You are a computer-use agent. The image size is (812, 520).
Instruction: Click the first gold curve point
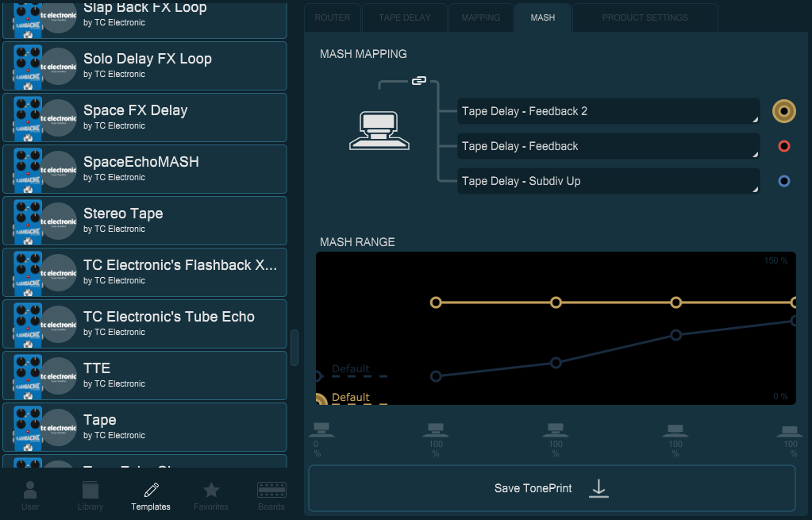pos(436,302)
